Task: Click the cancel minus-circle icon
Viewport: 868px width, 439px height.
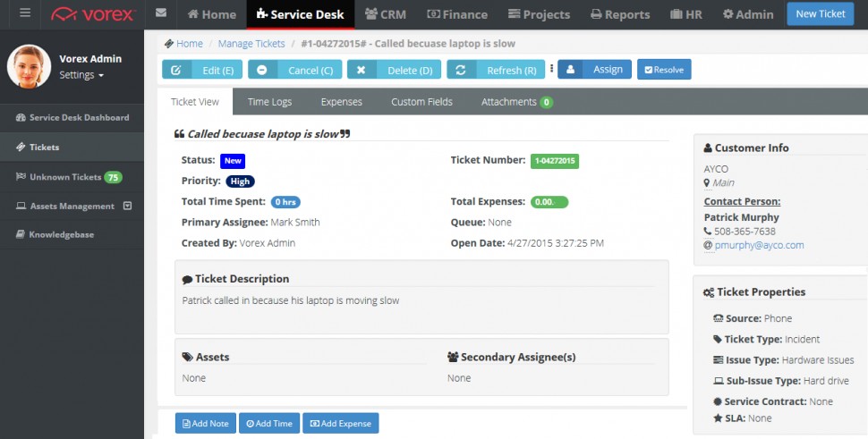Action: tap(262, 71)
